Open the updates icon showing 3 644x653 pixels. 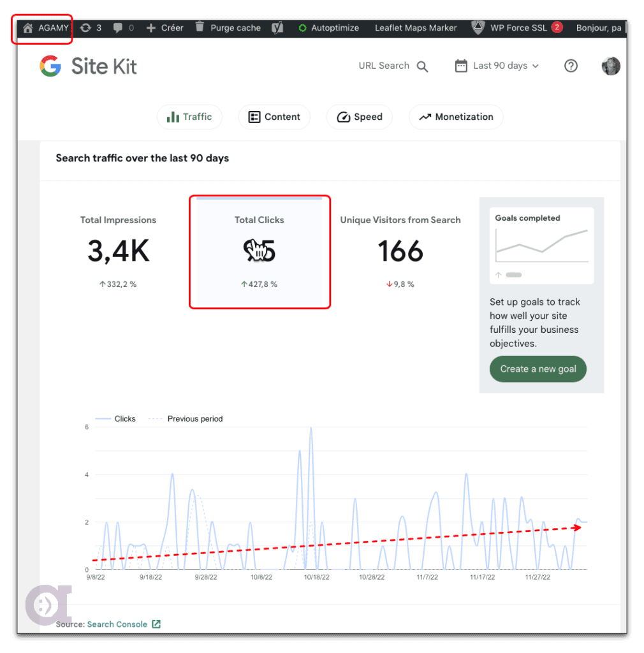(x=85, y=28)
